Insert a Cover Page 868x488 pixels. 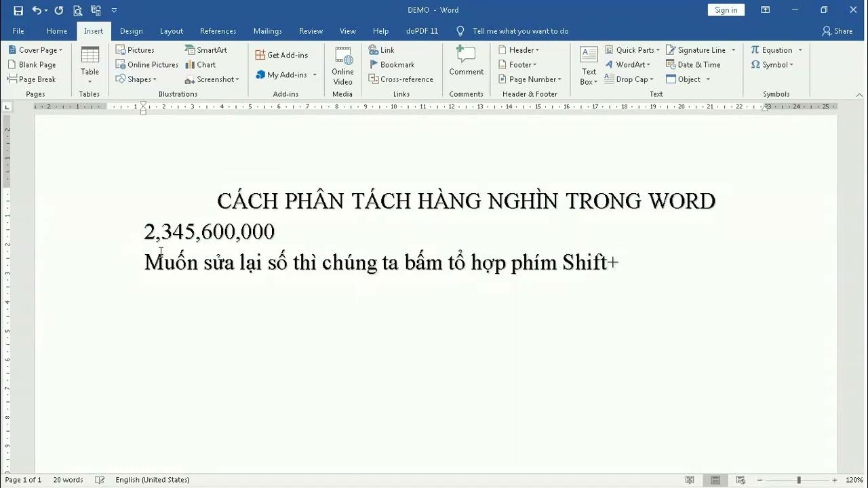(x=35, y=50)
